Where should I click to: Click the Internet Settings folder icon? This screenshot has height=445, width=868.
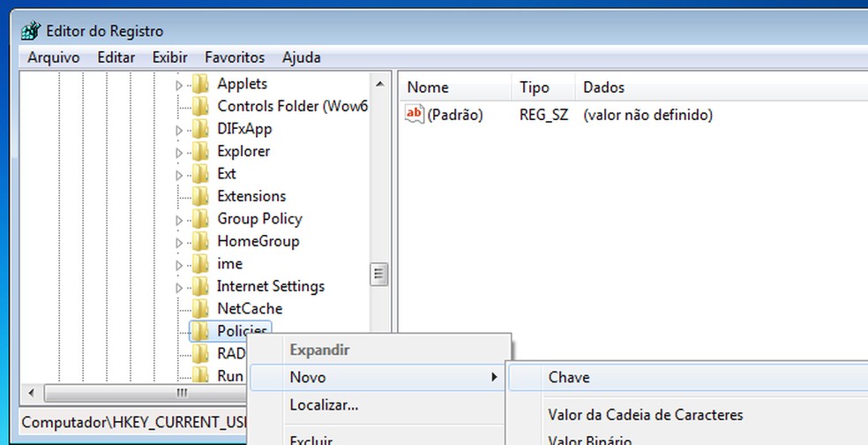tap(200, 286)
